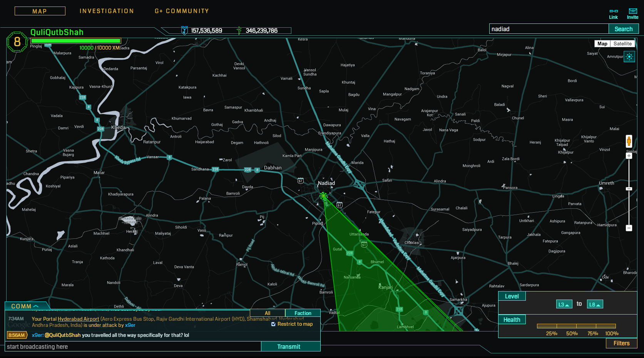Click the 346,239,786 score value
The width and height of the screenshot is (644, 358).
coord(262,31)
